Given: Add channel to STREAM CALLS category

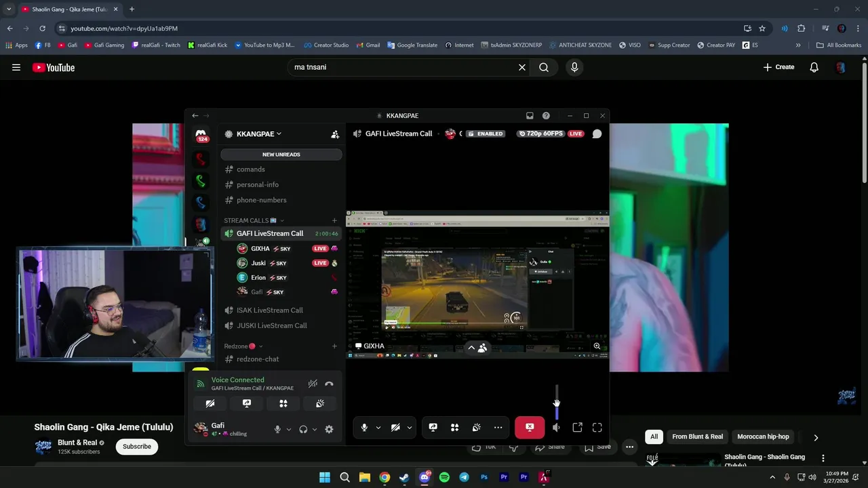Looking at the screenshot, I should coord(334,220).
